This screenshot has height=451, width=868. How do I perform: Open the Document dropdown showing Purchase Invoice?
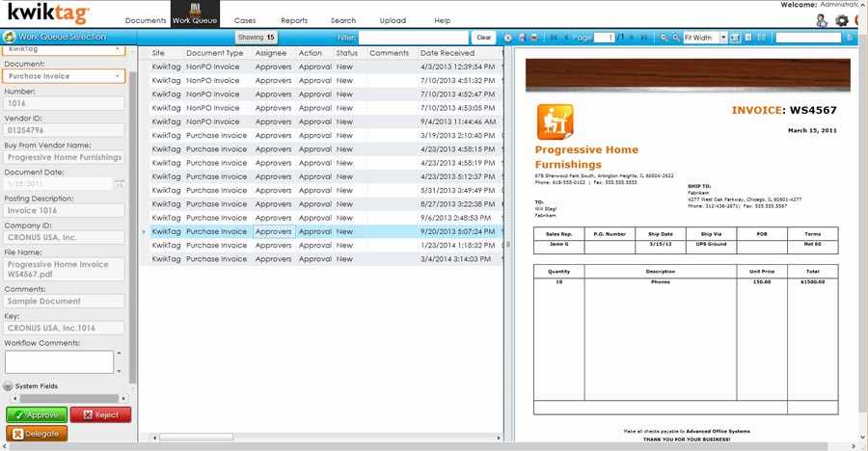64,76
